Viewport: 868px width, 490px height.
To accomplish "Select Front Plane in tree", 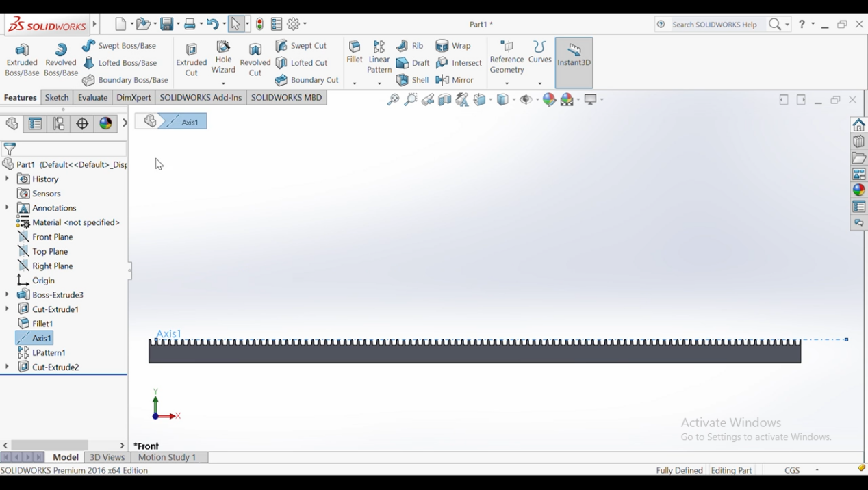I will point(45,237).
